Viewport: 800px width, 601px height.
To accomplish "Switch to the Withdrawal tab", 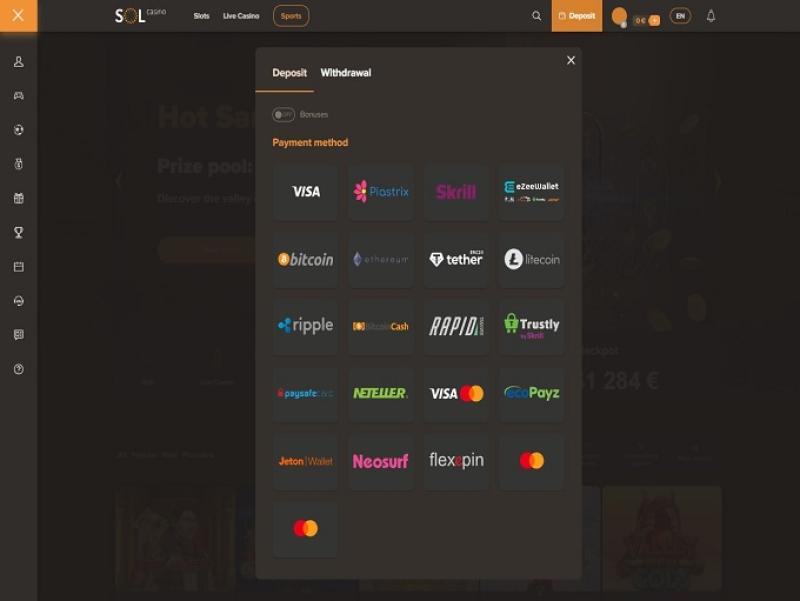I will pyautogui.click(x=346, y=73).
